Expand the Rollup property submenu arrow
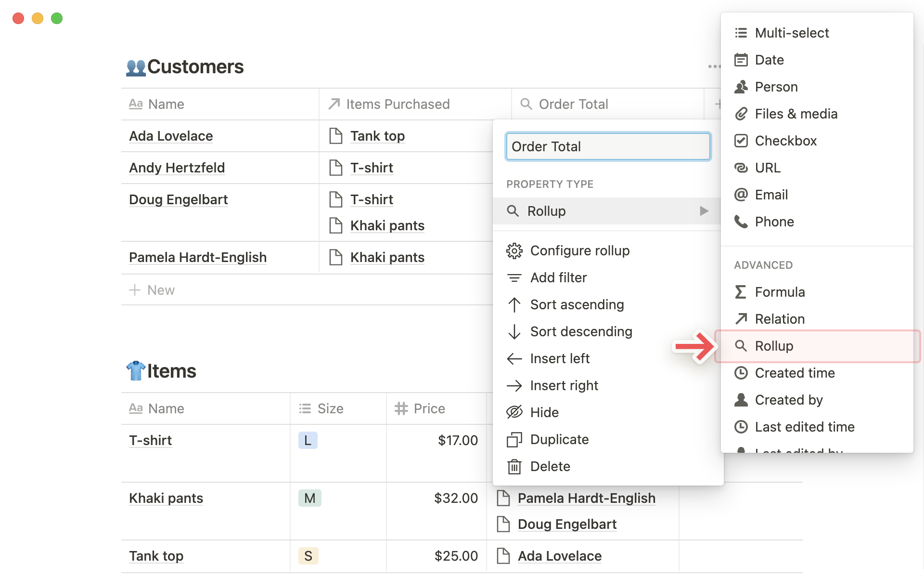924x578 pixels. point(703,211)
